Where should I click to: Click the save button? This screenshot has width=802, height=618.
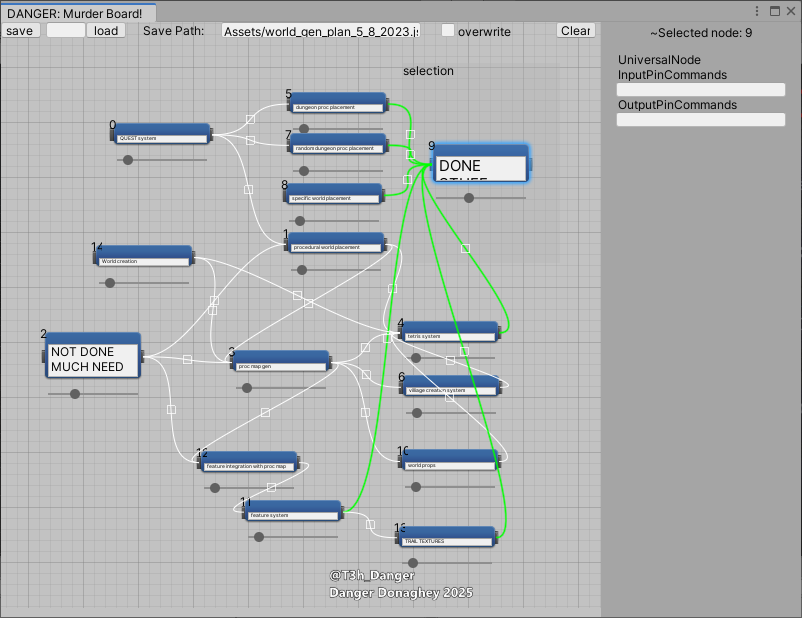tap(20, 31)
